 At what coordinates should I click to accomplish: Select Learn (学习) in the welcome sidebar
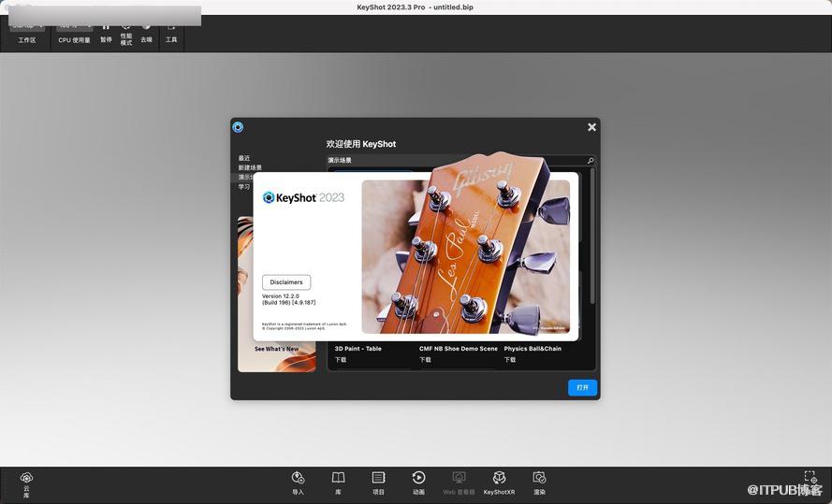[244, 186]
